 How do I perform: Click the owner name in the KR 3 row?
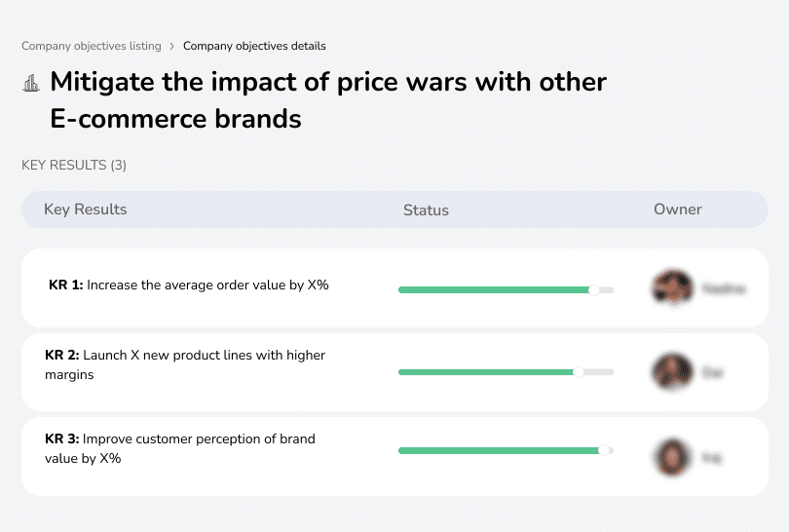click(712, 456)
